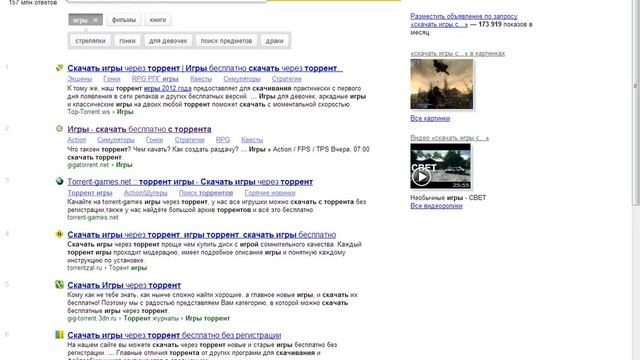Open fourth result 'Скачать игры через торрент. игры торрент'
The width and height of the screenshot is (640, 360).
coord(202,235)
